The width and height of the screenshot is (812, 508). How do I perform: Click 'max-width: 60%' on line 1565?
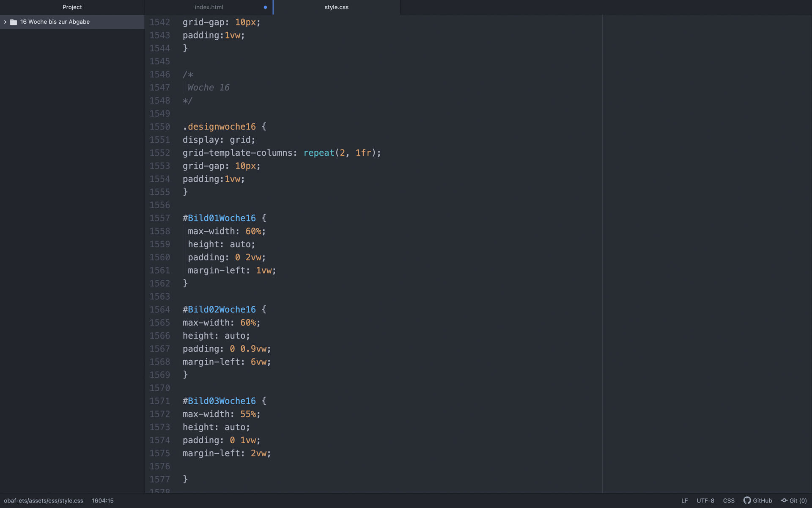coord(222,323)
